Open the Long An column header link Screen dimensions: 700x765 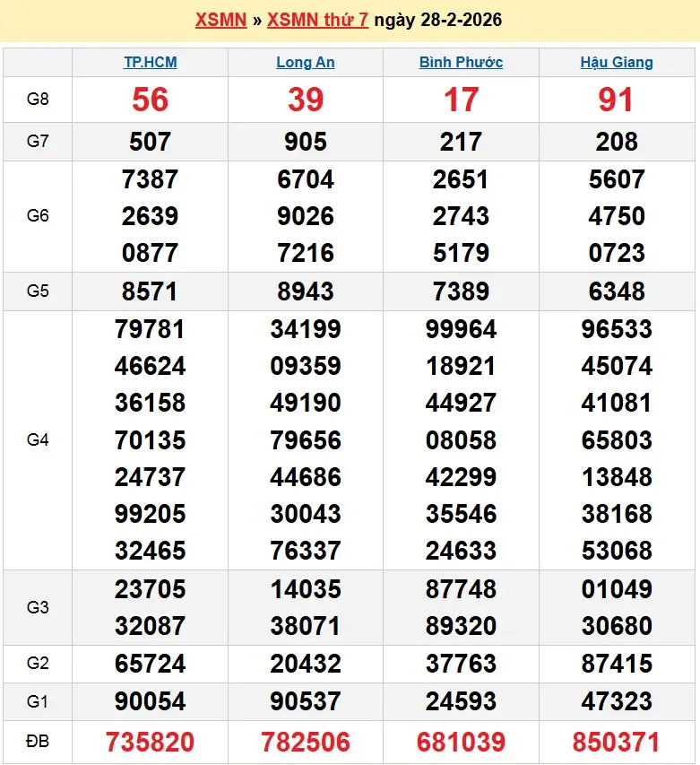tap(306, 62)
